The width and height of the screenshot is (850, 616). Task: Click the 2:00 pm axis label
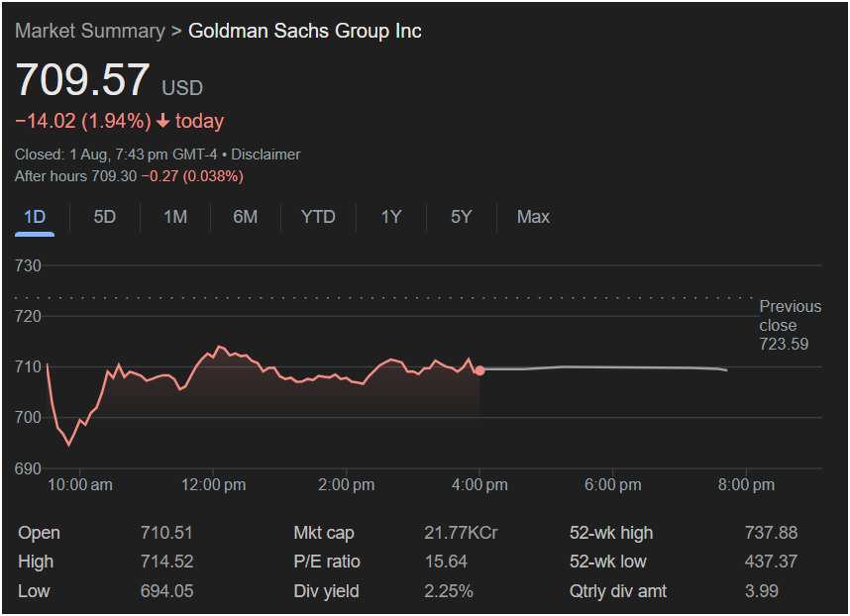click(347, 485)
